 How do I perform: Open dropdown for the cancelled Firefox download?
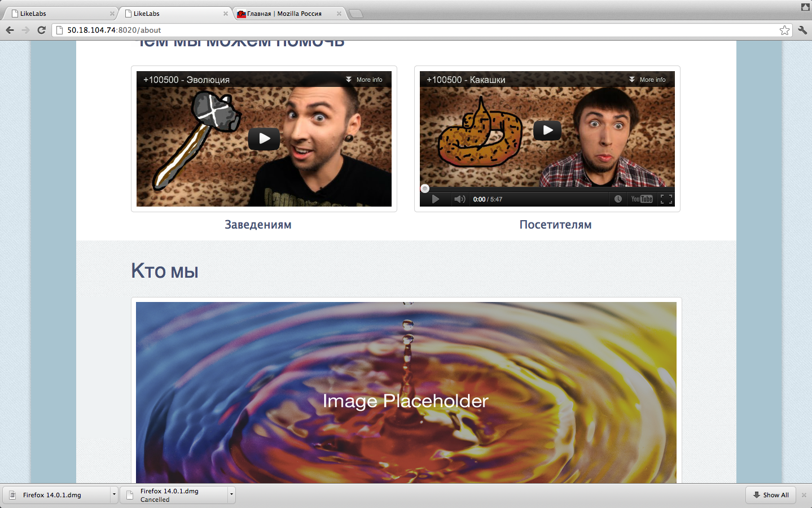[231, 495]
